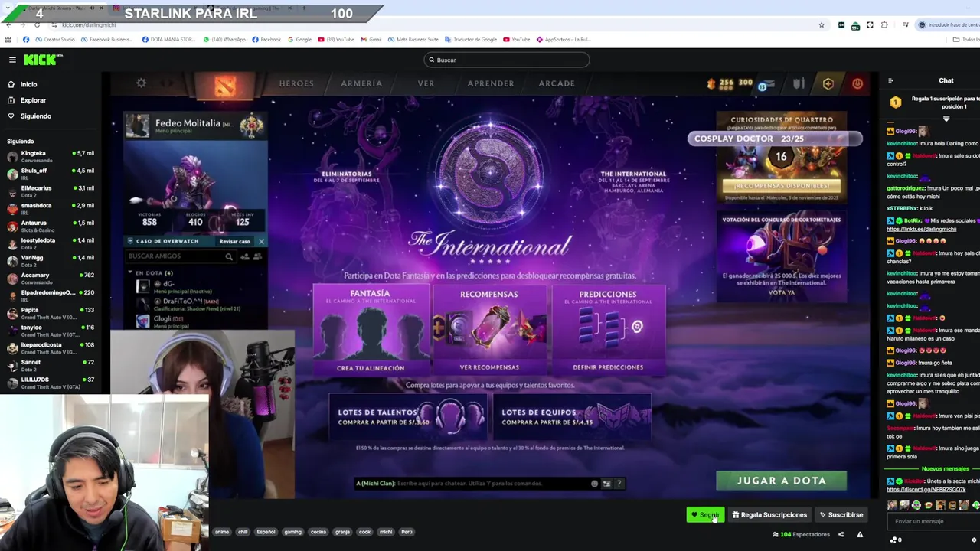The height and width of the screenshot is (551, 980).
Task: Open Kingteka followed channel
Action: click(51, 156)
